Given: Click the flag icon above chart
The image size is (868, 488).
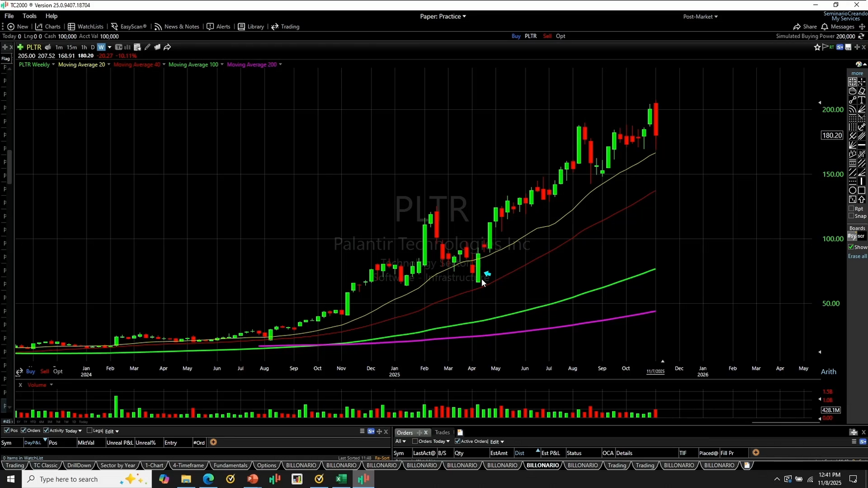Looking at the screenshot, I should (825, 47).
